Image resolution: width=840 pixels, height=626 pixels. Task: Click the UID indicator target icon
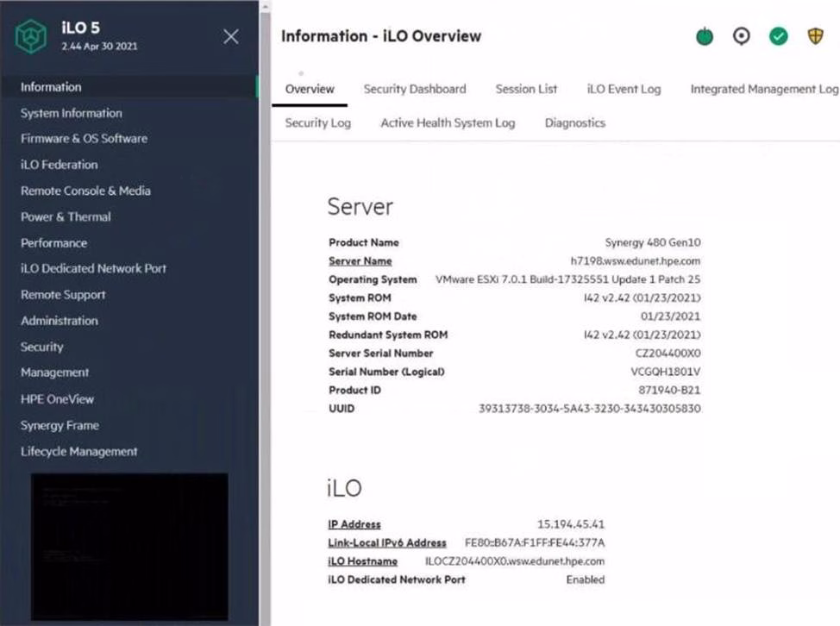click(741, 36)
